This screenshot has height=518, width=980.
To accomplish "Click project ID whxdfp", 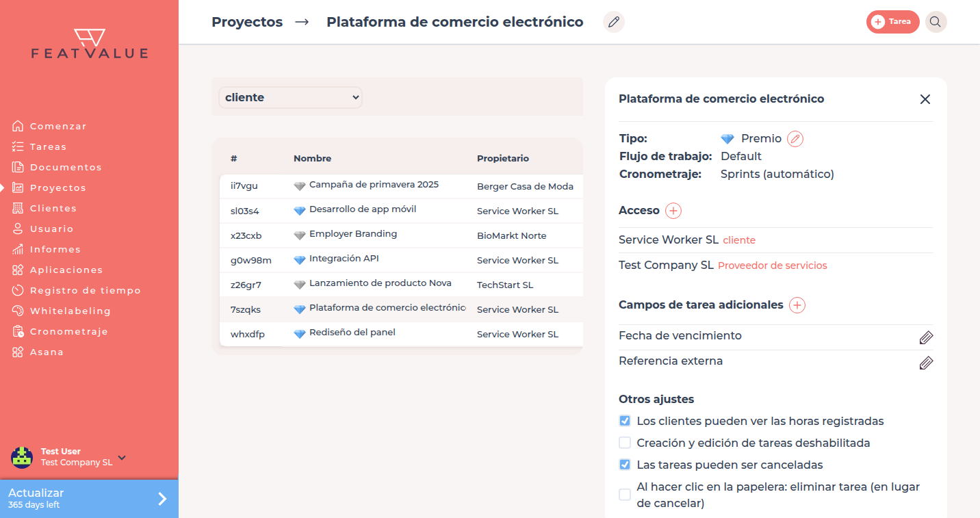I will click(x=248, y=334).
